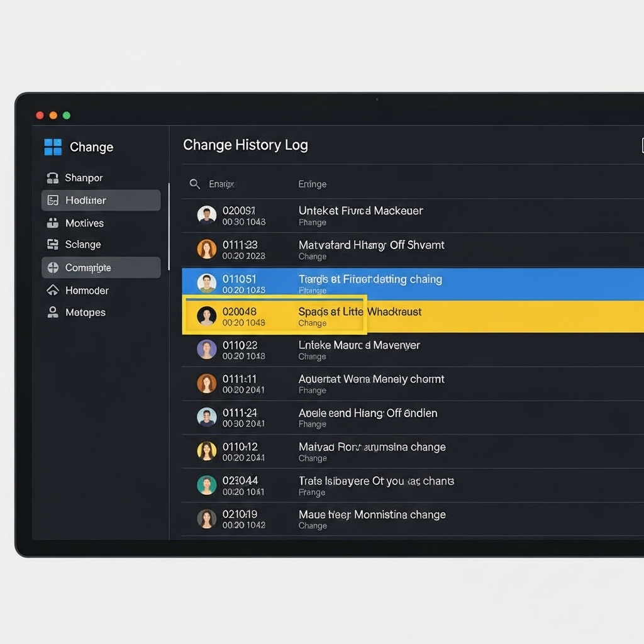The width and height of the screenshot is (644, 644).
Task: Click the Hodtirter sidebar icon
Action: (53, 201)
